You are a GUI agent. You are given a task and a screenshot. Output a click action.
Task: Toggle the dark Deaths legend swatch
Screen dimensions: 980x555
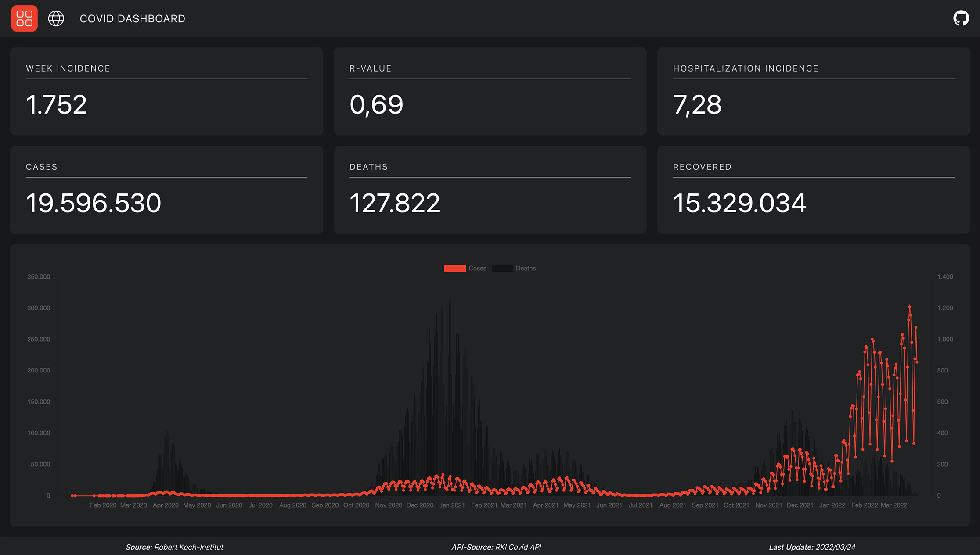[502, 269]
